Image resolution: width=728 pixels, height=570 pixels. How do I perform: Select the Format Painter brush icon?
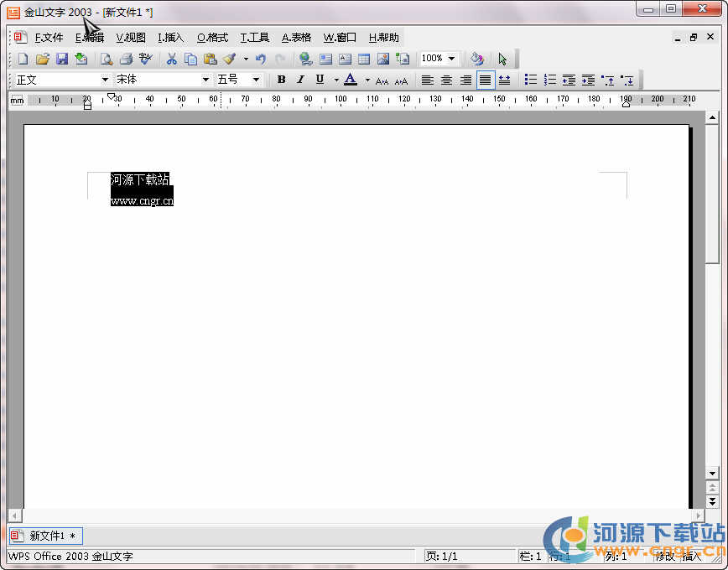[x=229, y=59]
